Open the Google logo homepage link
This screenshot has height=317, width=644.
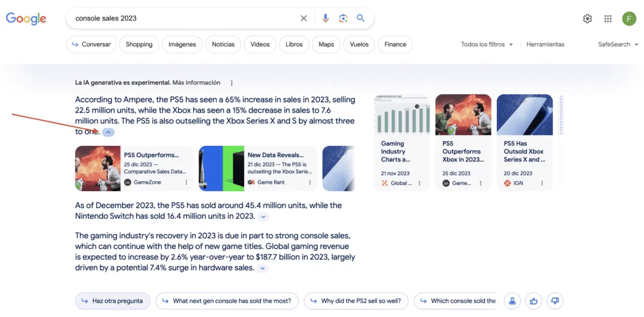pyautogui.click(x=26, y=18)
